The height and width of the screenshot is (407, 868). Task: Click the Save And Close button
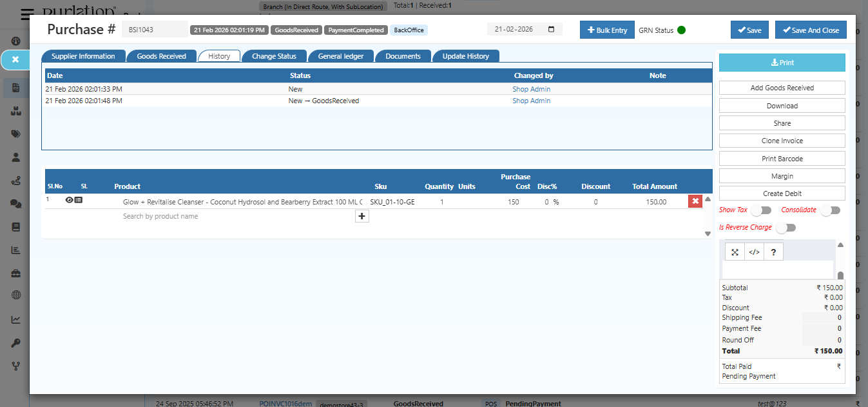(811, 30)
